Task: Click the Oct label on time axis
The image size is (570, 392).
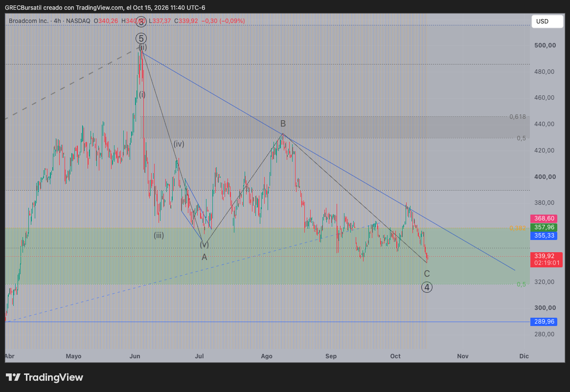Action: (x=395, y=356)
